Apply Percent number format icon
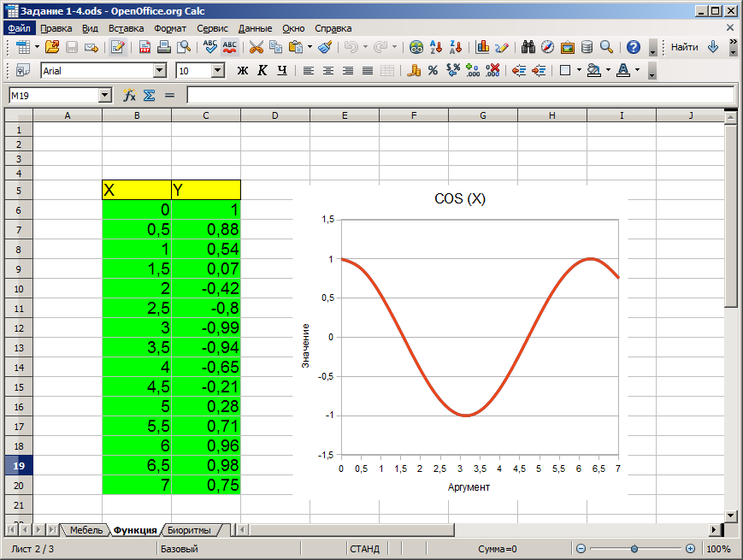The image size is (743, 560). tap(433, 71)
